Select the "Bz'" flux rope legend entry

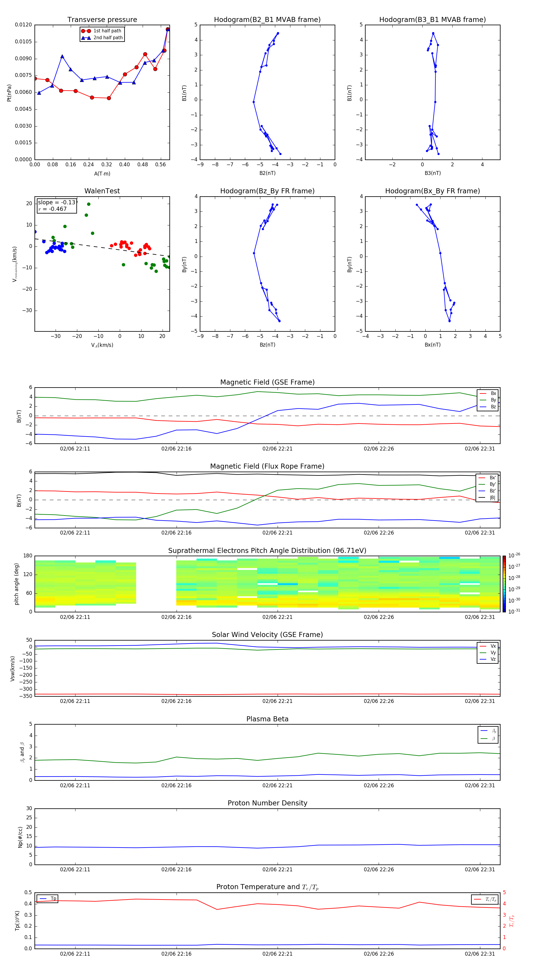click(487, 491)
